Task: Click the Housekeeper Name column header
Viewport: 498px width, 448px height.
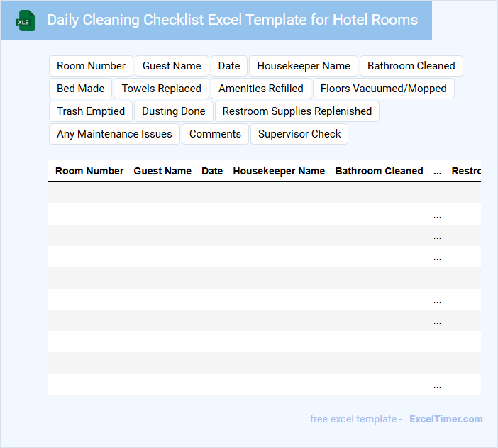Action: (279, 171)
